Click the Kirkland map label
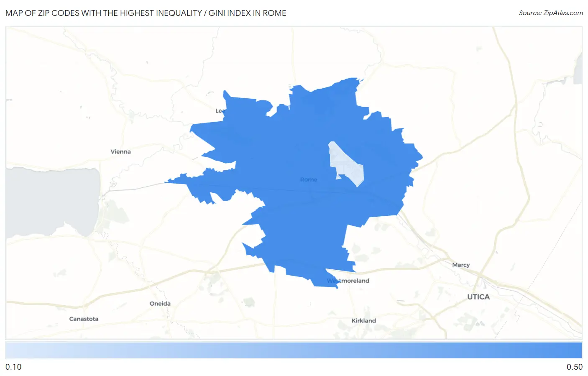Screen dimensions: 588x376 [x=363, y=320]
